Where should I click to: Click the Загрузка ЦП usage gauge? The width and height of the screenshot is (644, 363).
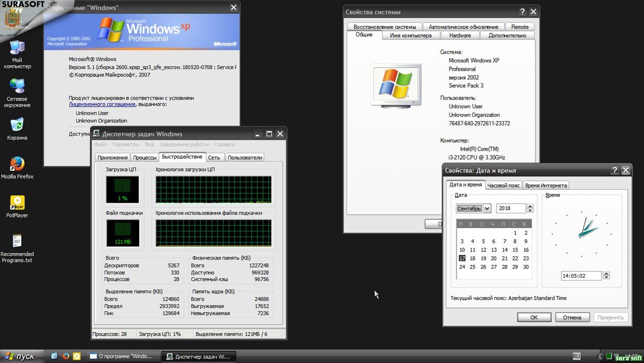click(x=123, y=190)
